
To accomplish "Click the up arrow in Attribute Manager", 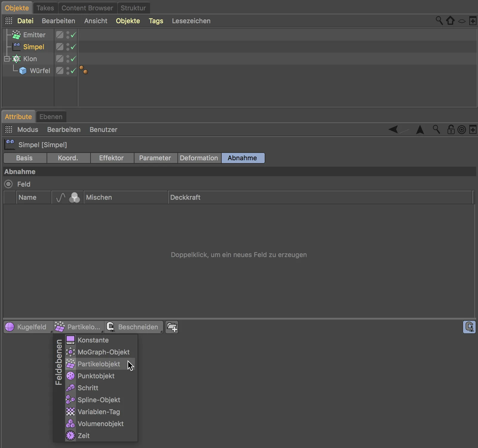I will tap(420, 129).
